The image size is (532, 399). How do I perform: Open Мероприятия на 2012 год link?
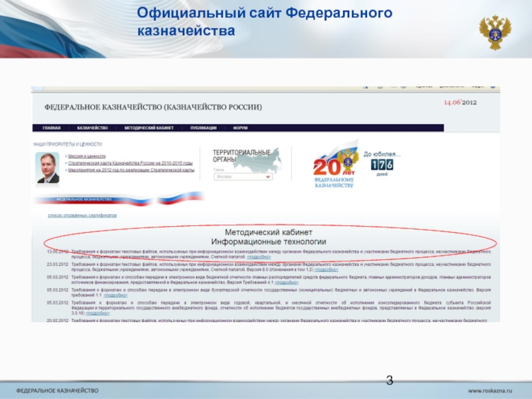pyautogui.click(x=131, y=170)
